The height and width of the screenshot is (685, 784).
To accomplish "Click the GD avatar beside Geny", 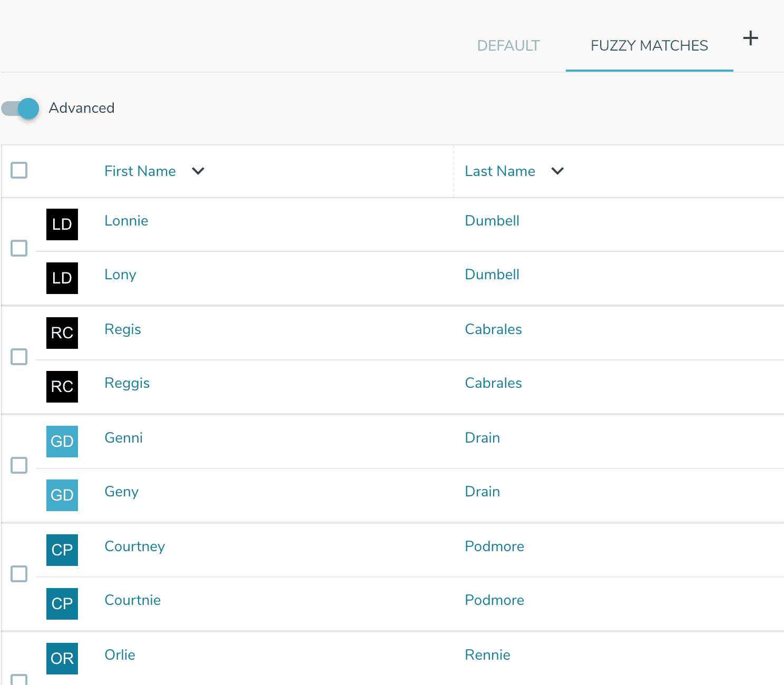I will 62,495.
